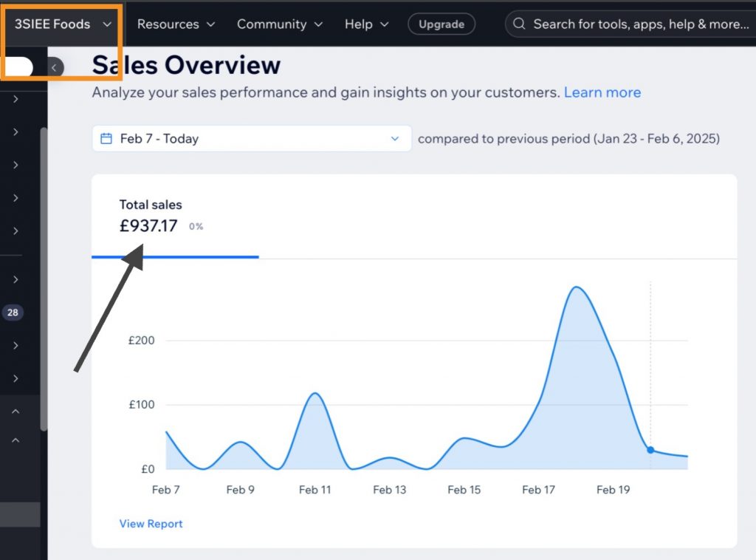Open the Help menu
This screenshot has height=560, width=756.
click(366, 24)
